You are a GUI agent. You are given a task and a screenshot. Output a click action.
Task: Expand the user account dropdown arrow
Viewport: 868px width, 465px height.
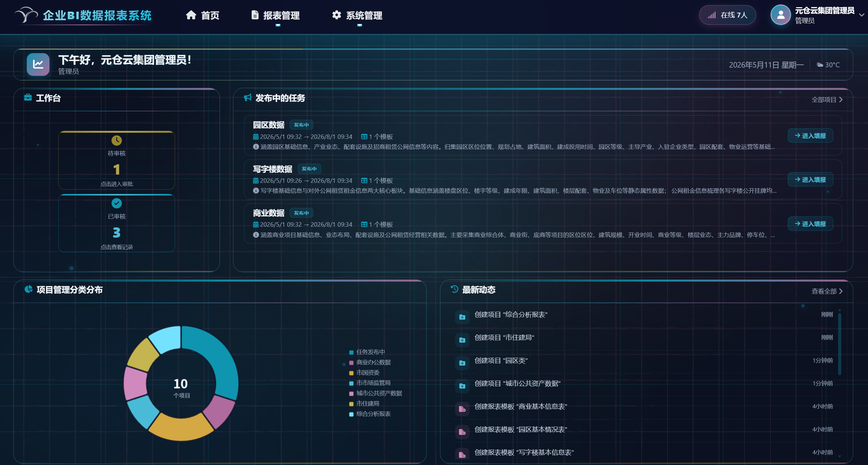click(x=861, y=15)
